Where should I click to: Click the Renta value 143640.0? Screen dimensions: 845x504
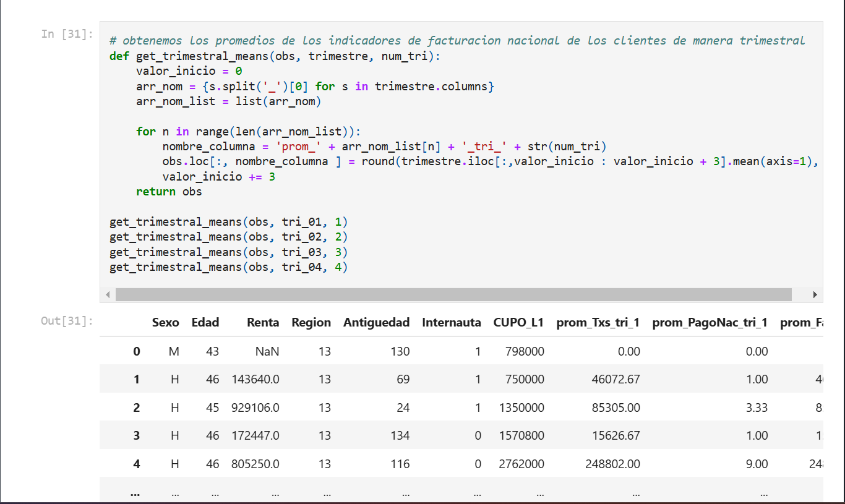click(x=255, y=379)
